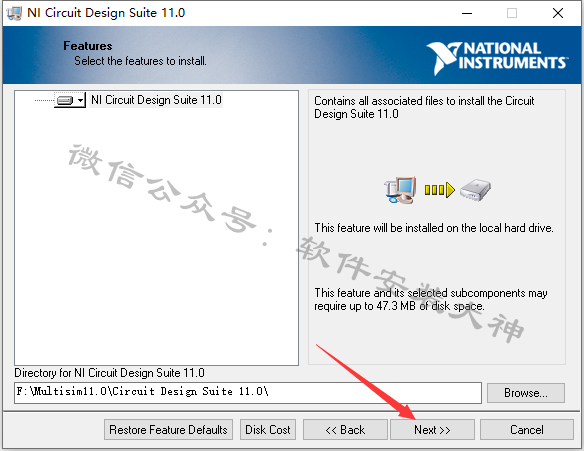Image resolution: width=584 pixels, height=451 pixels.
Task: Cancel the installation
Action: (527, 430)
